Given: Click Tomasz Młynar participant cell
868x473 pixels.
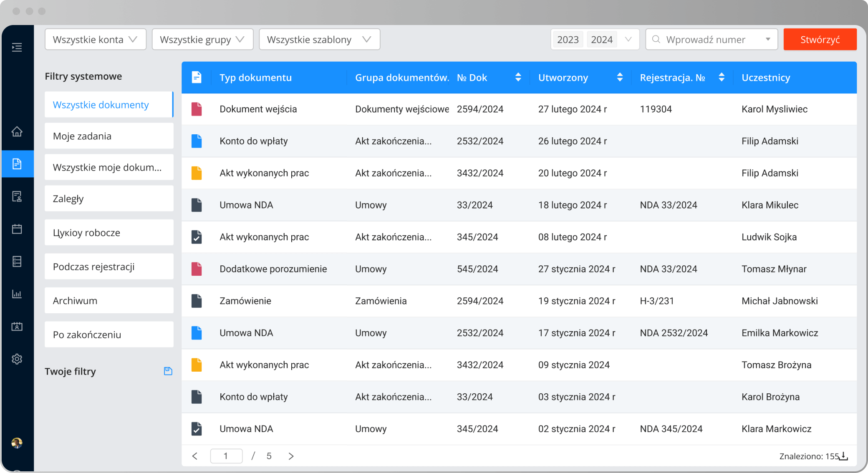Looking at the screenshot, I should coord(774,269).
